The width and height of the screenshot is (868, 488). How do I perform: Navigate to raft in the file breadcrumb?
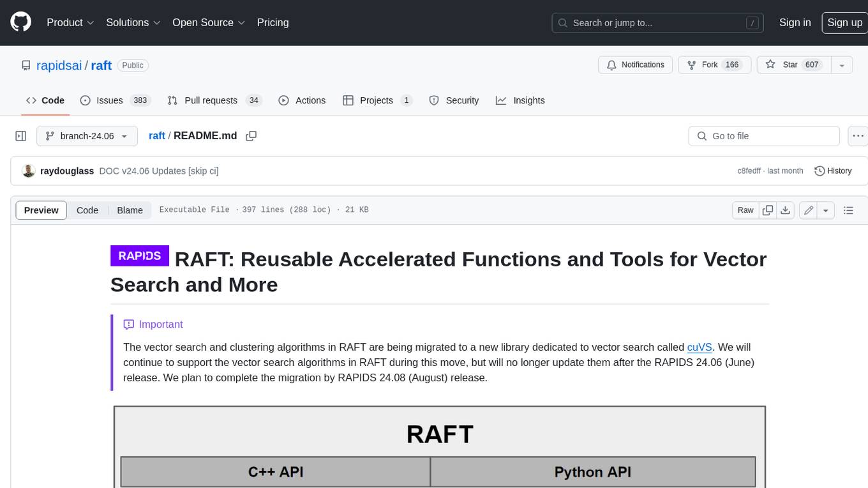pos(157,135)
